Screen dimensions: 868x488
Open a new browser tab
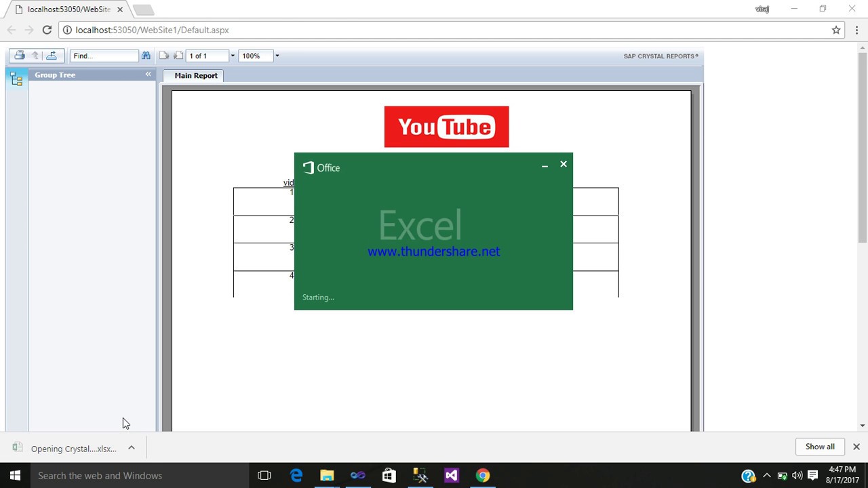[143, 9]
